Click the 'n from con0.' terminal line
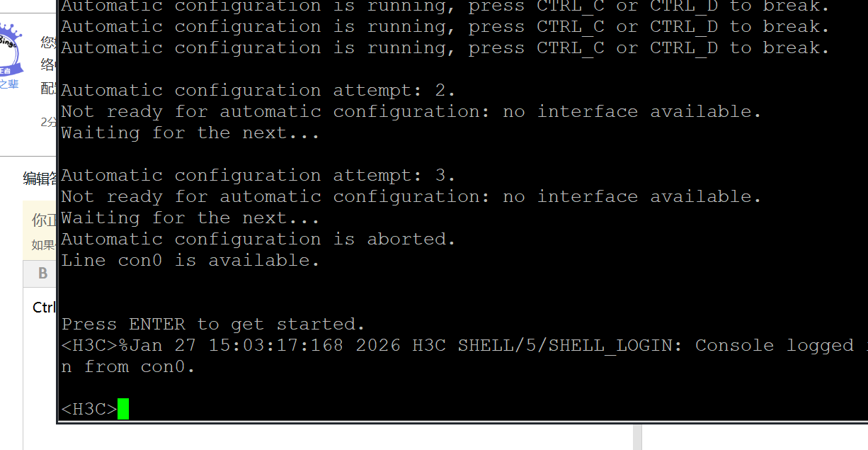Viewport: 868px width, 450px height. [x=128, y=367]
